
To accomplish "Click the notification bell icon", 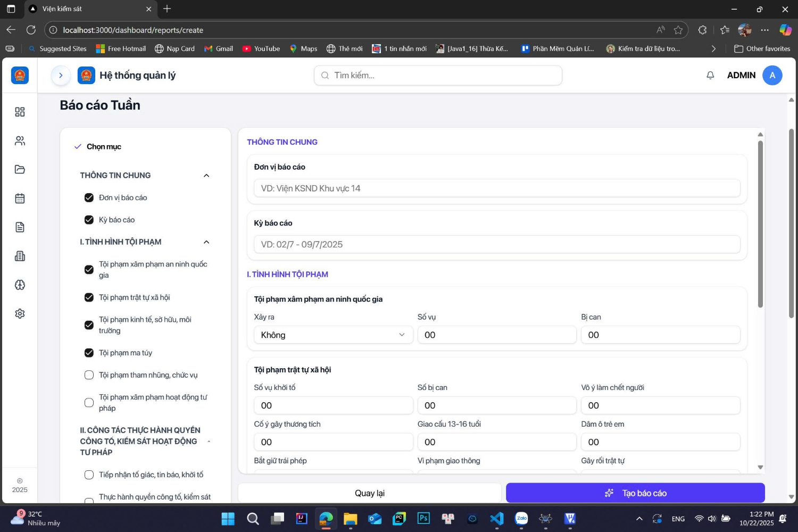I will pyautogui.click(x=710, y=76).
